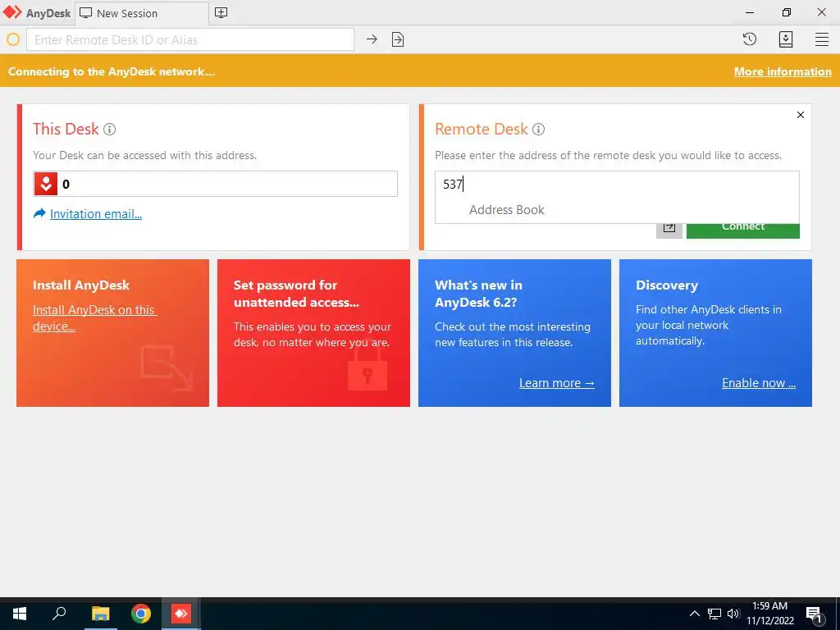Open the hamburger main menu

point(822,39)
